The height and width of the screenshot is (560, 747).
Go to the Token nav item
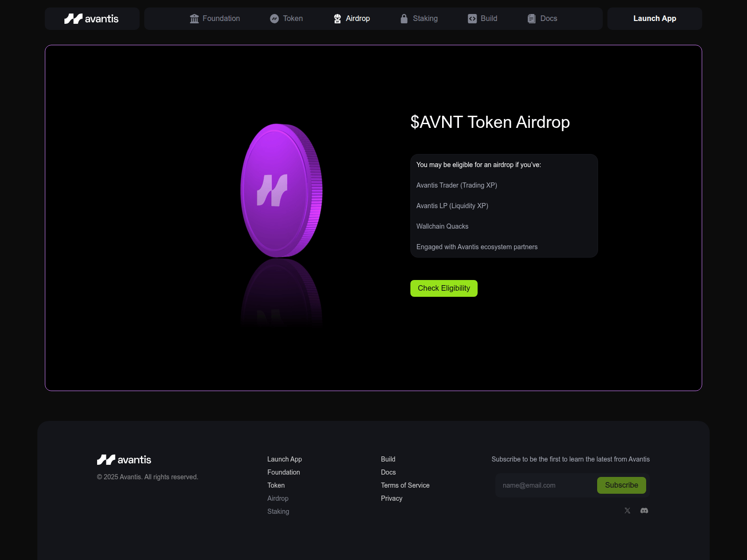[x=293, y=19]
